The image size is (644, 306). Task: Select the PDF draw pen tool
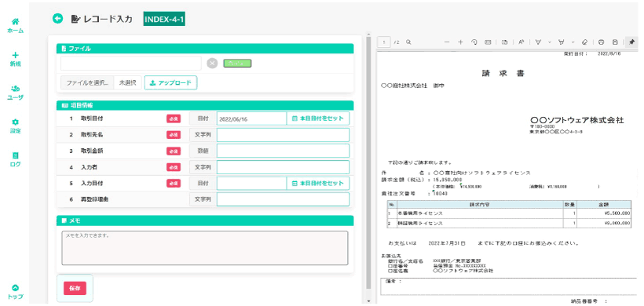(538, 42)
